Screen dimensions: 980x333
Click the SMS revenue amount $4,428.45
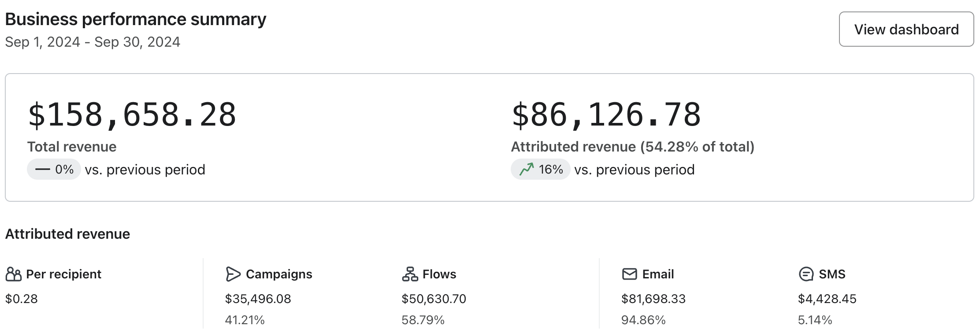point(827,299)
